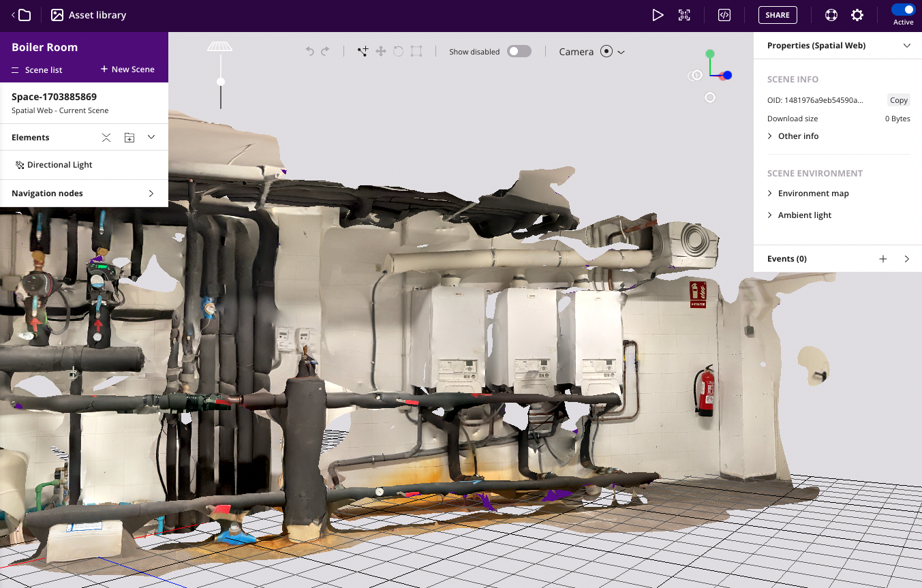Click the Copy OID button
Viewport: 922px width, 588px height.
(899, 100)
